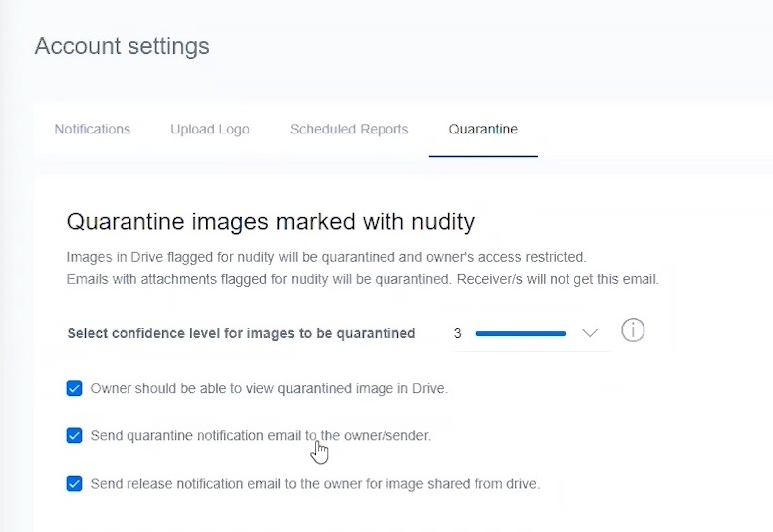
Task: Open the Notifications tab
Action: tap(93, 130)
